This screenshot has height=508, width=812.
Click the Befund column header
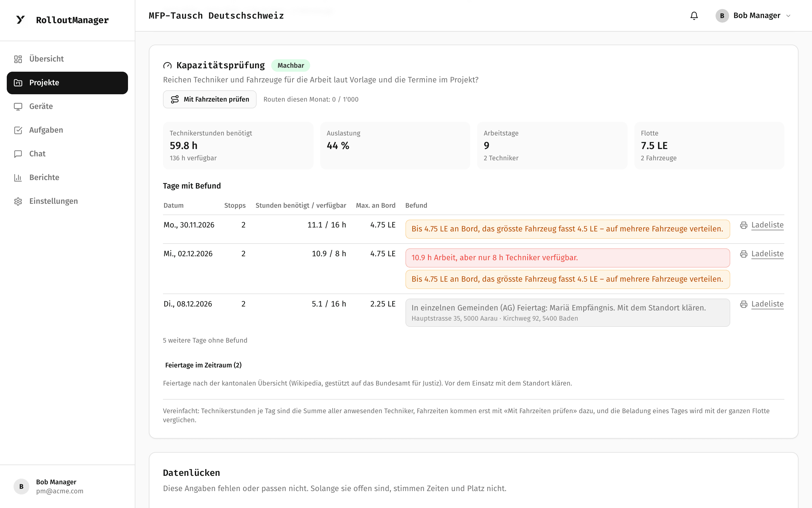416,206
